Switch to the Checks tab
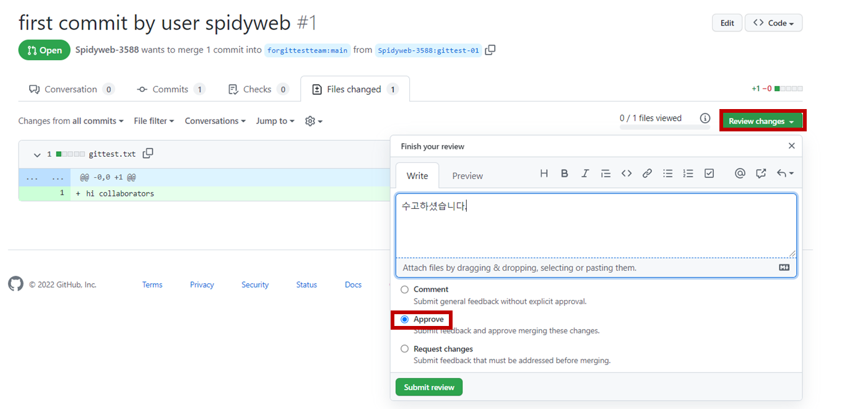Viewport: 868px width, 409px height. (x=258, y=89)
